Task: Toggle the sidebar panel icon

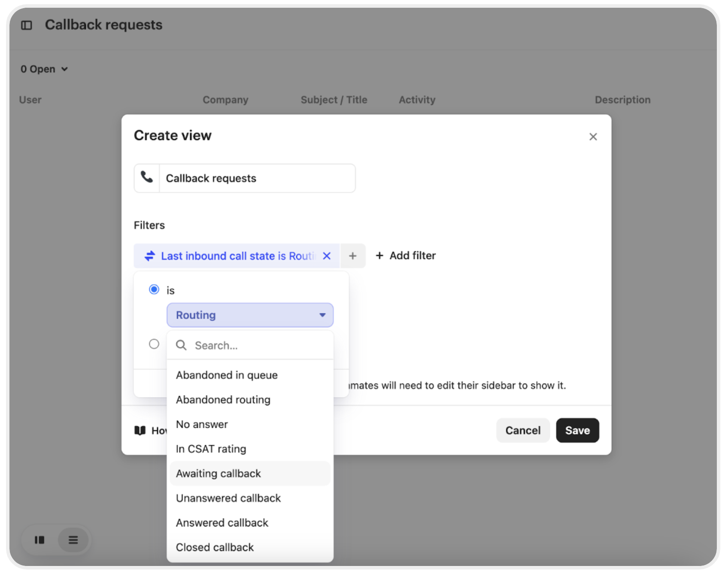Action: point(27,25)
